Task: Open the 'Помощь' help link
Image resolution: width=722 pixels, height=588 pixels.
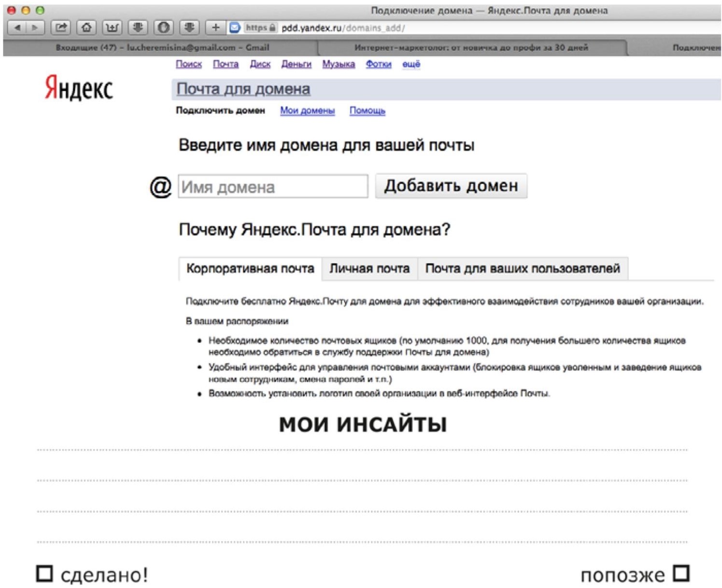Action: click(367, 111)
